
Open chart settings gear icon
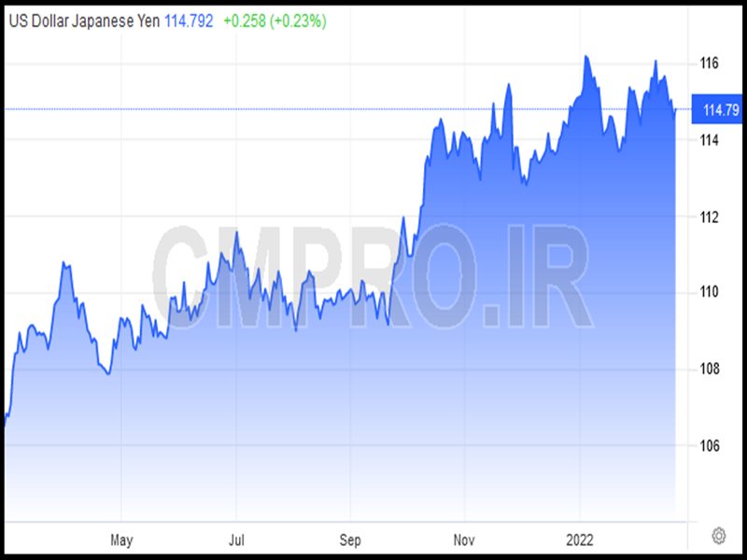click(718, 536)
